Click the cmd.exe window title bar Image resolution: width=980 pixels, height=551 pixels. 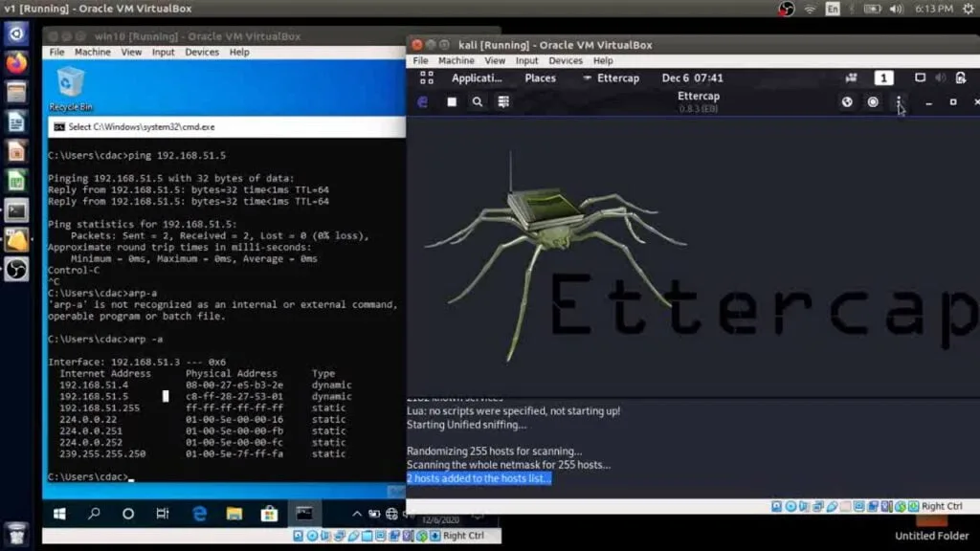226,127
